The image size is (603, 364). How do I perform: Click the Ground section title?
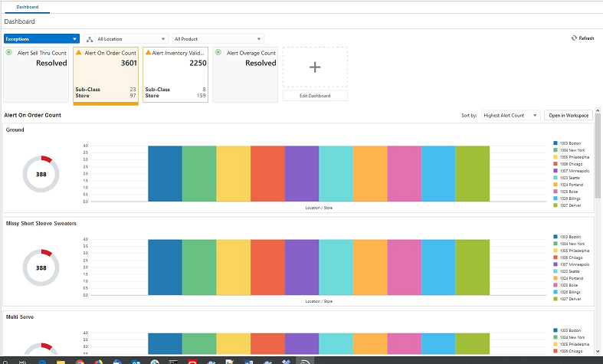[15, 130]
